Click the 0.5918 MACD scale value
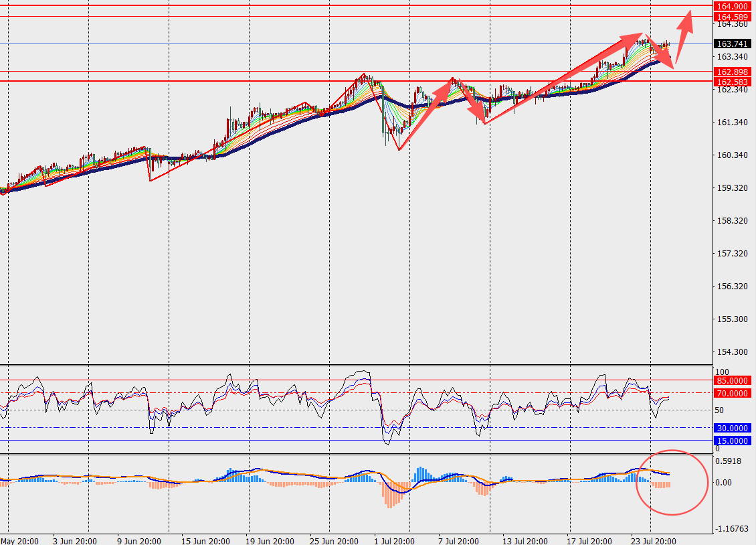 click(x=729, y=461)
